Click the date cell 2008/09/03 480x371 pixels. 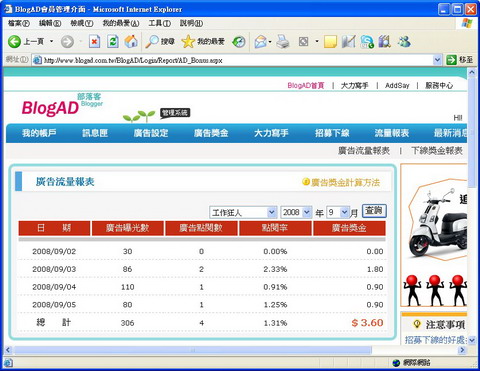54,269
